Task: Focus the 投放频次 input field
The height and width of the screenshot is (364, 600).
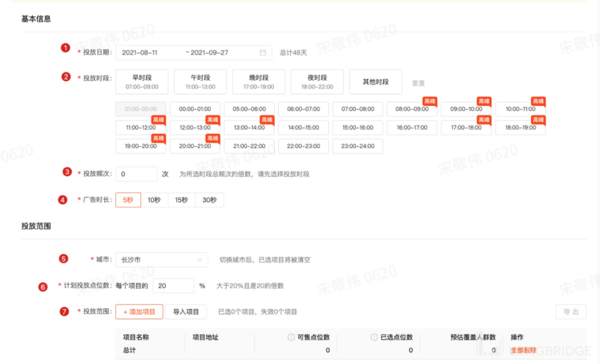Action: click(136, 174)
